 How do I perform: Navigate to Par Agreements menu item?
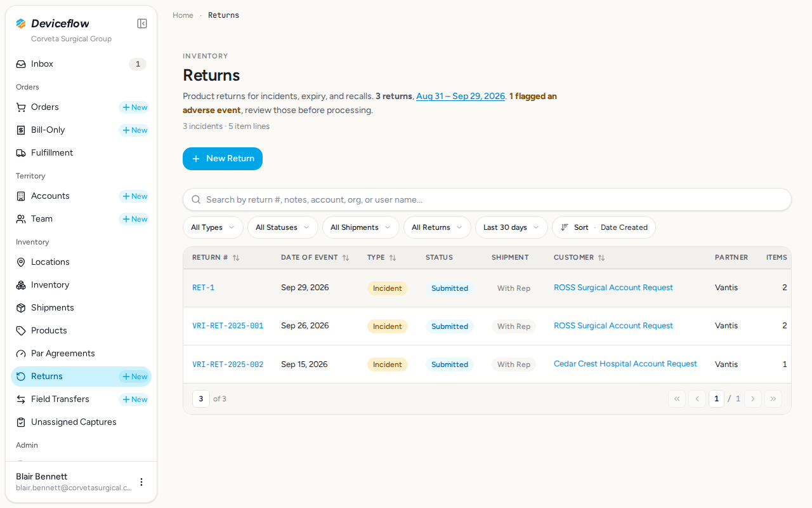click(x=63, y=354)
